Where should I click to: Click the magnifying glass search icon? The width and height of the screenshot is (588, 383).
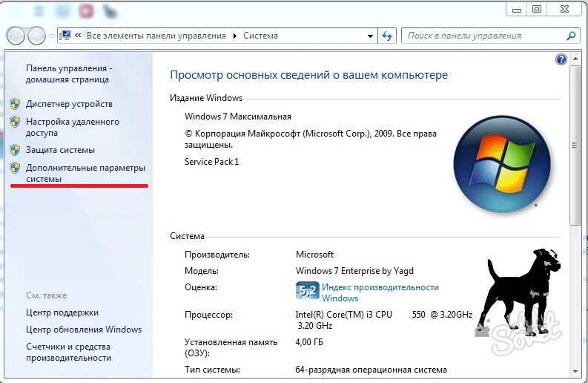point(571,36)
